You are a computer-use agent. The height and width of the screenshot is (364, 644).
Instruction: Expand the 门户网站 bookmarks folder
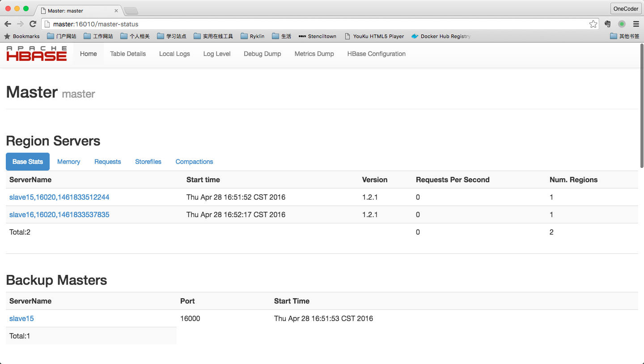(x=62, y=36)
